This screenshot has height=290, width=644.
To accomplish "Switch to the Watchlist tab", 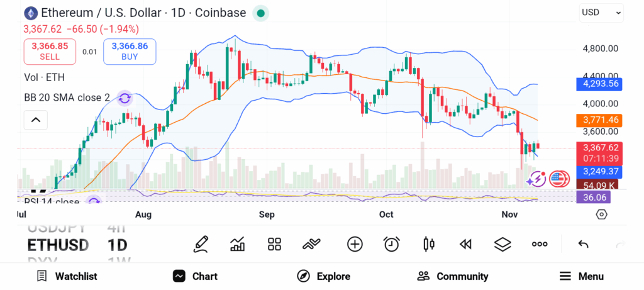I will [x=67, y=276].
